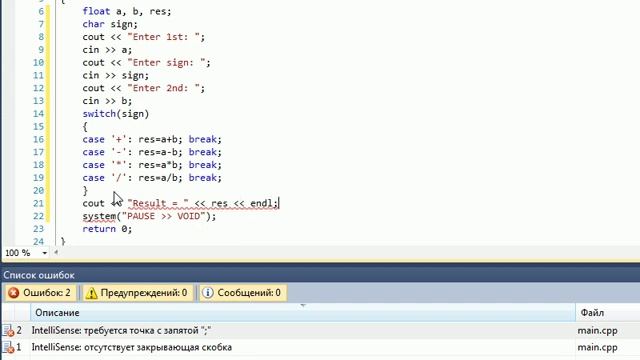Sort errors by Описание column header
This screenshot has height=360, width=640.
(x=302, y=313)
